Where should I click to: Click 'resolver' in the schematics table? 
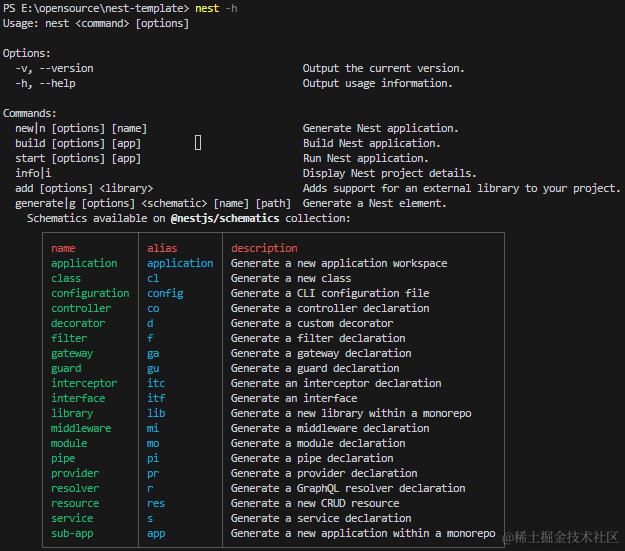tap(75, 488)
